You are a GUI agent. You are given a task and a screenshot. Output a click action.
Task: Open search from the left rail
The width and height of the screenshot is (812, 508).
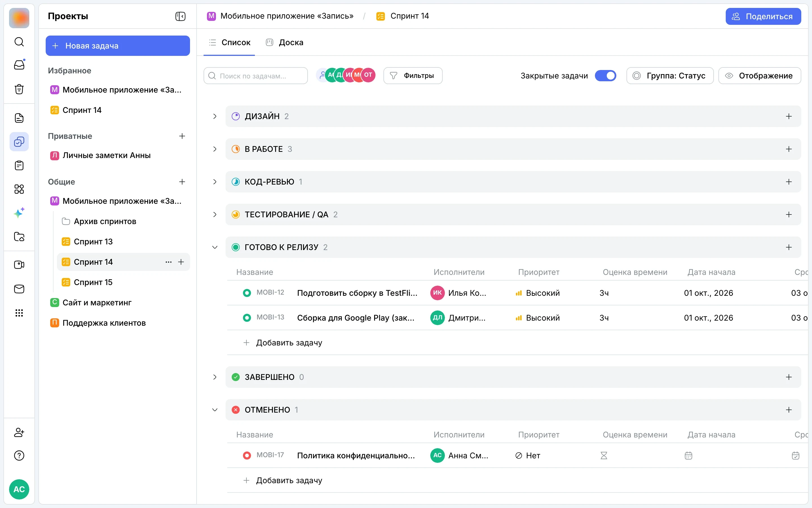(19, 42)
